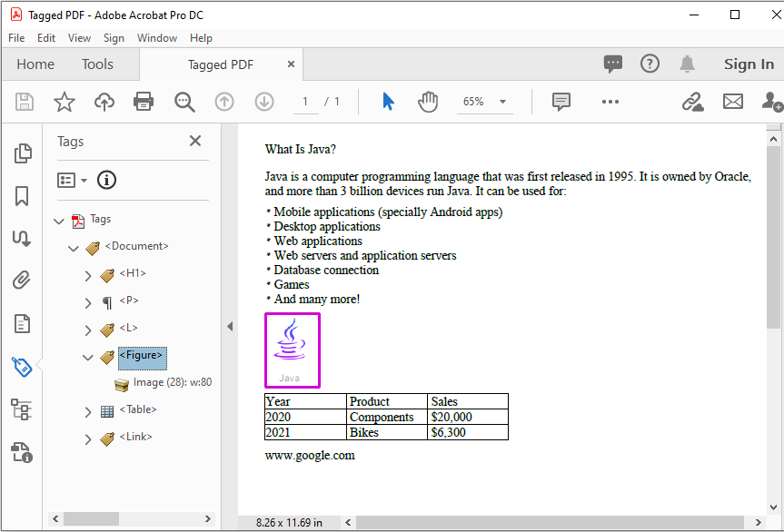Email the document via the envelope icon
Viewport: 784px width, 532px height.
733,102
